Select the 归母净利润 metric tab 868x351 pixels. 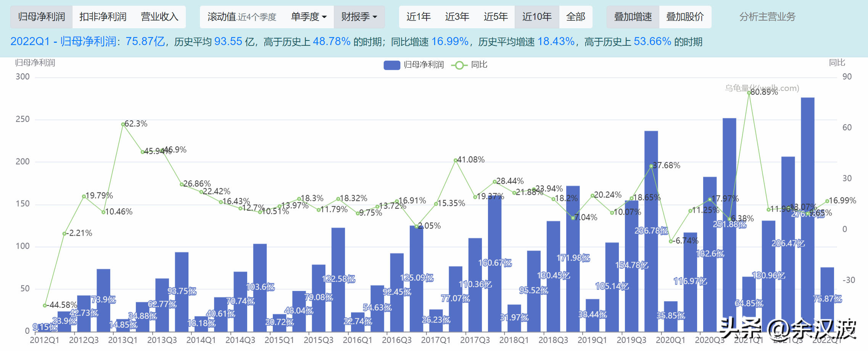41,17
